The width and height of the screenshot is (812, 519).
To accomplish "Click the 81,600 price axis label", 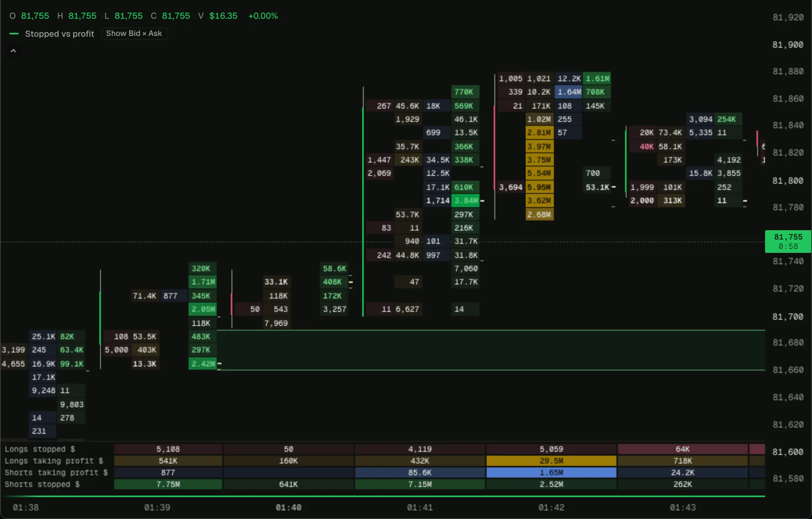I will (788, 452).
